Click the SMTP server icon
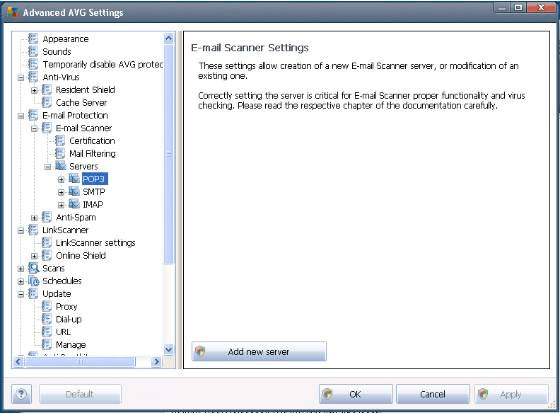Screen dimensions: 560x414 (74, 191)
